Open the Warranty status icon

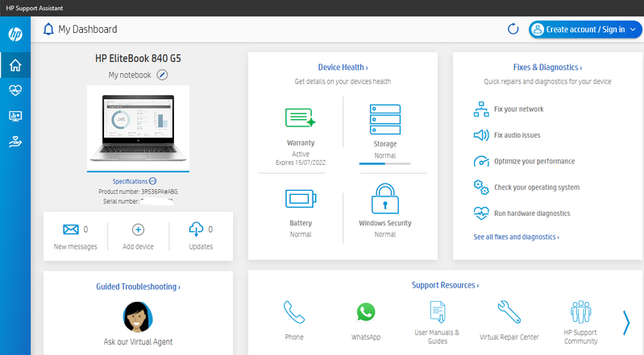tap(301, 118)
